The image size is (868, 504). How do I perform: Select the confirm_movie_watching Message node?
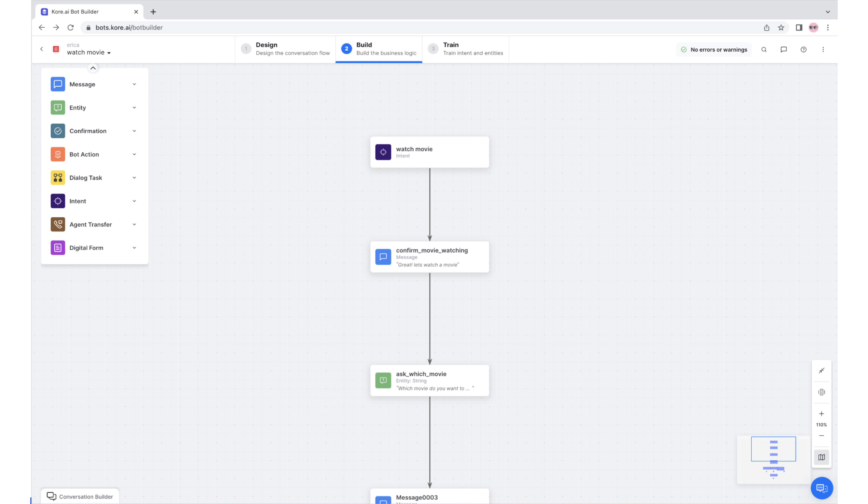tap(429, 257)
